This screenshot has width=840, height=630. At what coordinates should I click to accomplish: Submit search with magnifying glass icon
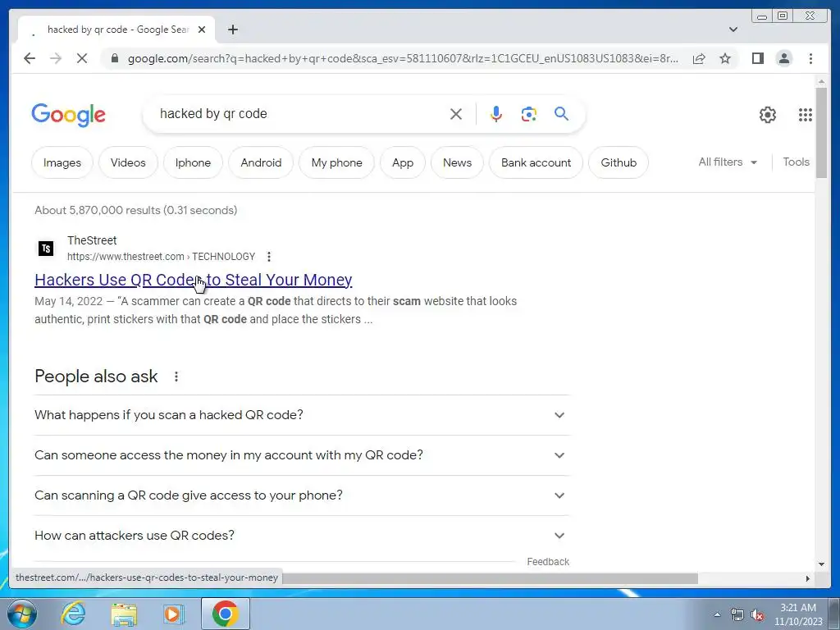click(561, 113)
